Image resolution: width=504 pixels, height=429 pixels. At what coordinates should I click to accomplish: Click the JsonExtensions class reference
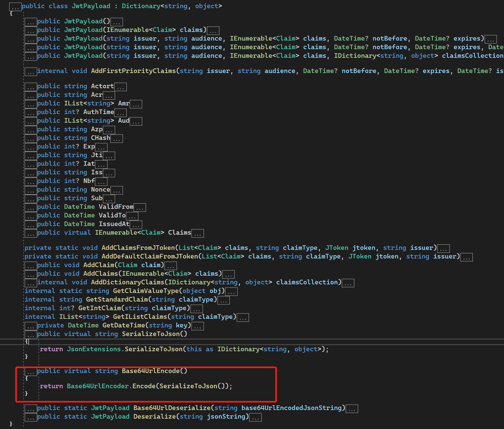[94, 349]
